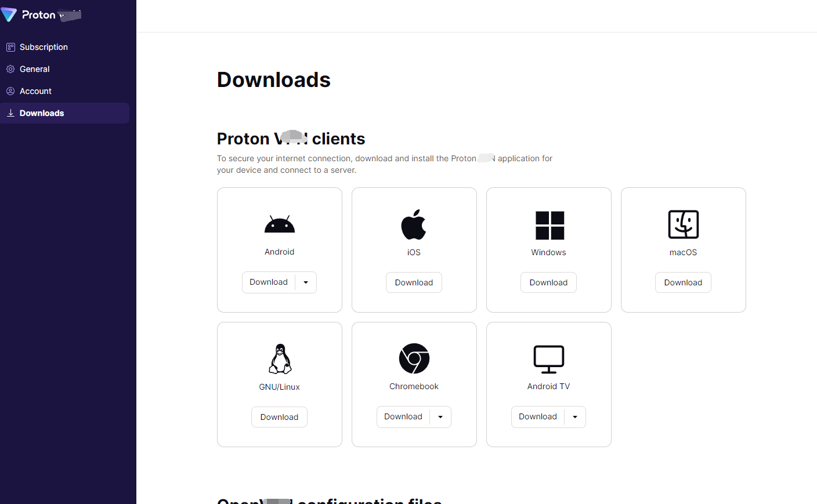Download the Android client
817x504 pixels.
pos(269,282)
